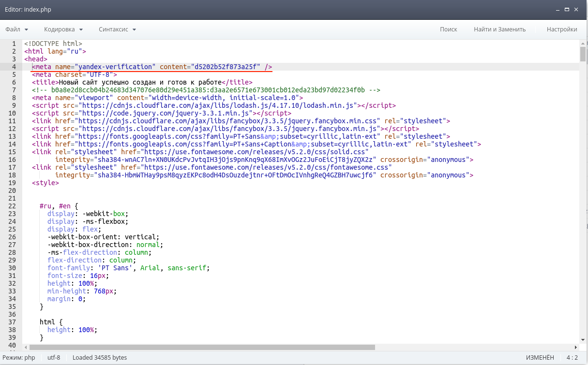Expand the Кодировка dropdown
Screen dimensions: 588x365
(63, 29)
